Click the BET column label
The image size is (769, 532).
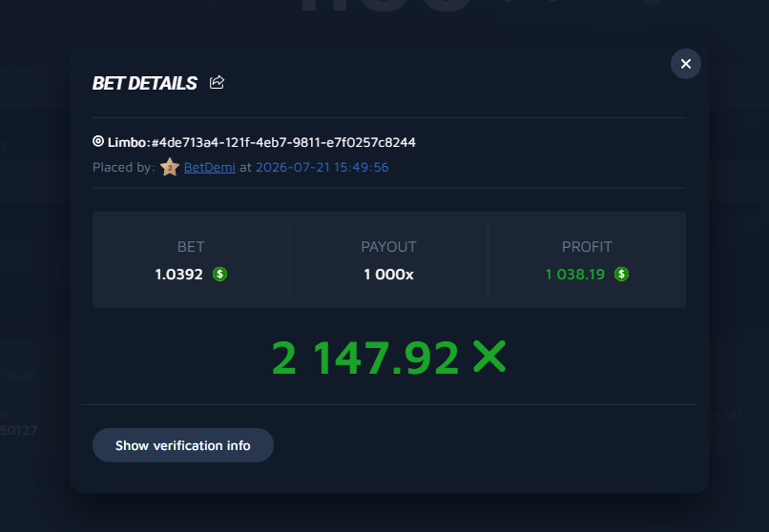pyautogui.click(x=191, y=246)
